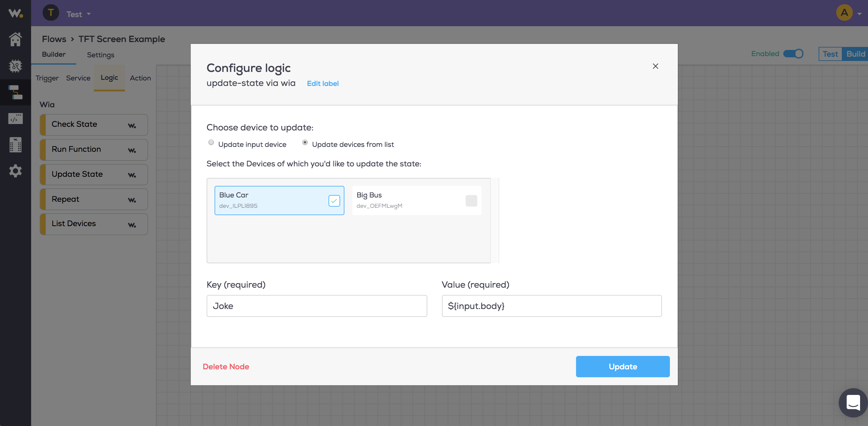Open the Devices chip icon

pos(16,66)
